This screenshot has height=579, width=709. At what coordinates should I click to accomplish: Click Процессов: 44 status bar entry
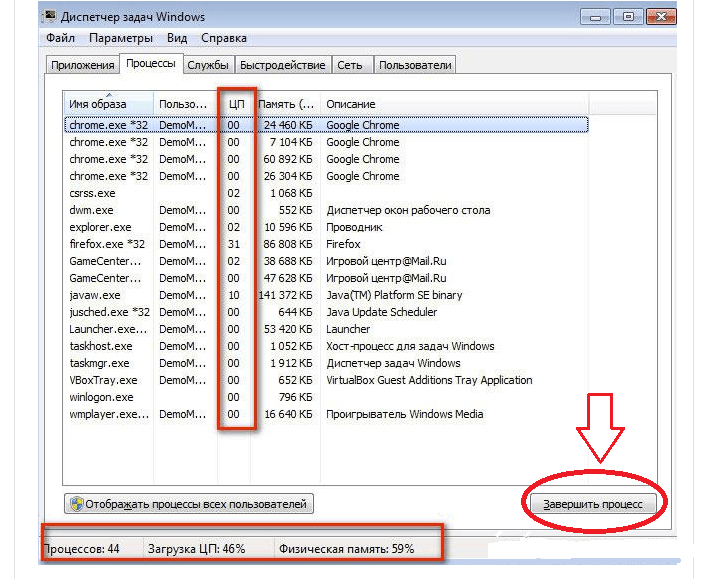(82, 549)
